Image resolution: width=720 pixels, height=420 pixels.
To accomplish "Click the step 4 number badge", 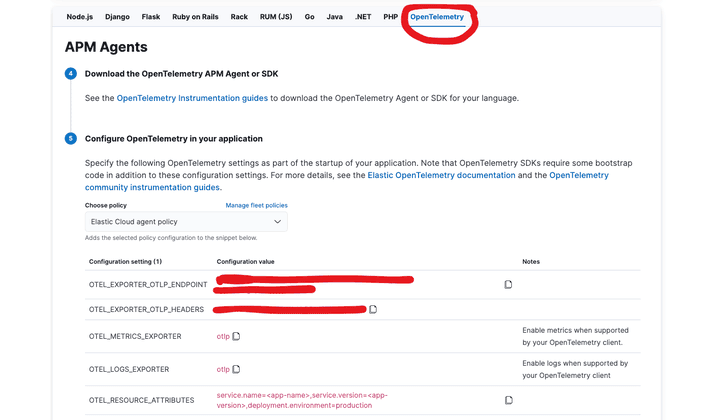I will 70,74.
